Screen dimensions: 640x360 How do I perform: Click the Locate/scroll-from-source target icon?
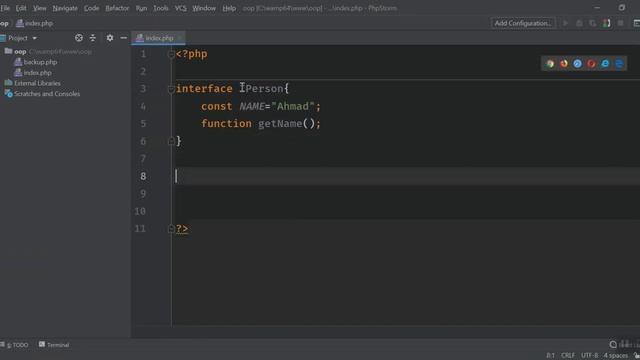tap(79, 38)
